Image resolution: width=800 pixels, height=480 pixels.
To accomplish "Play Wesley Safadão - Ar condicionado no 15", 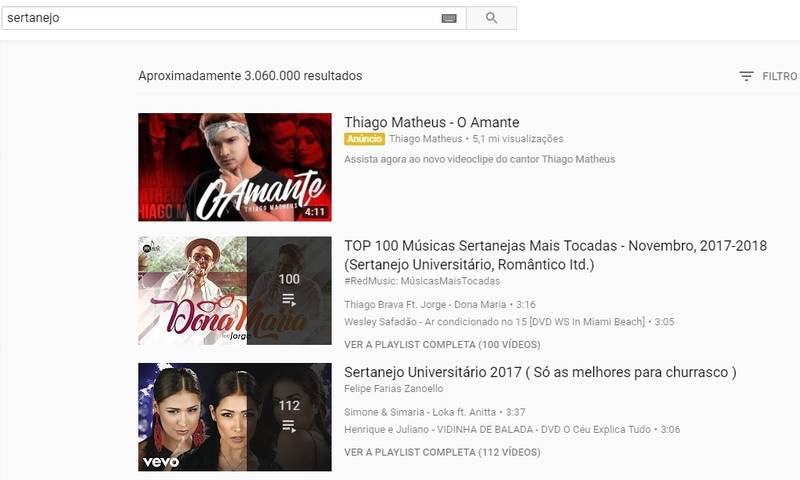I will (509, 322).
